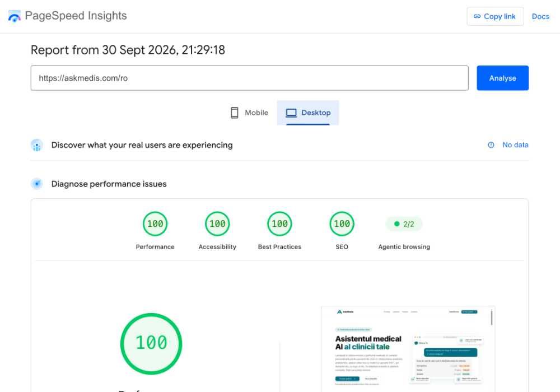
Task: Click the Agentic browsing label
Action: click(x=404, y=247)
